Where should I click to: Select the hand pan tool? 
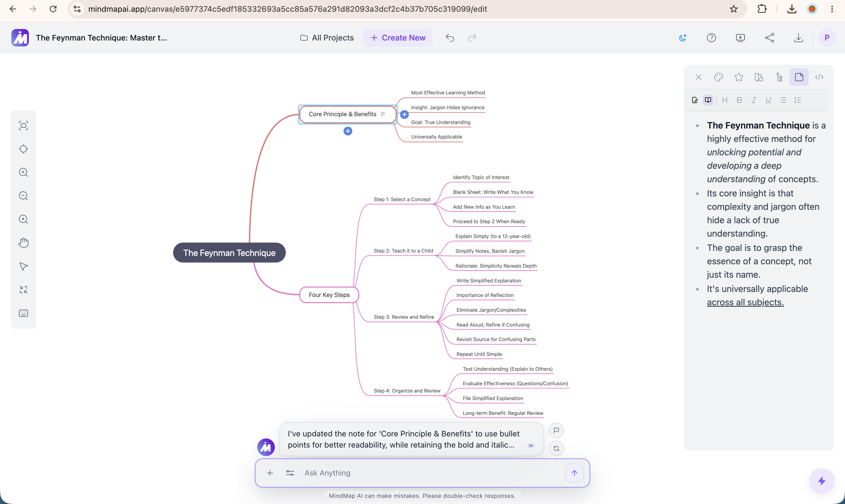coord(23,243)
